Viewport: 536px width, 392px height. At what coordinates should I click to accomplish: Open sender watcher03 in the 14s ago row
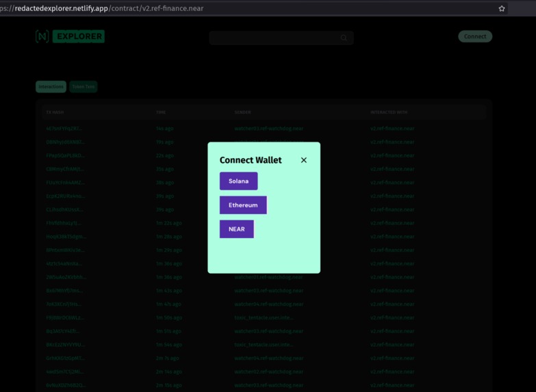point(268,129)
